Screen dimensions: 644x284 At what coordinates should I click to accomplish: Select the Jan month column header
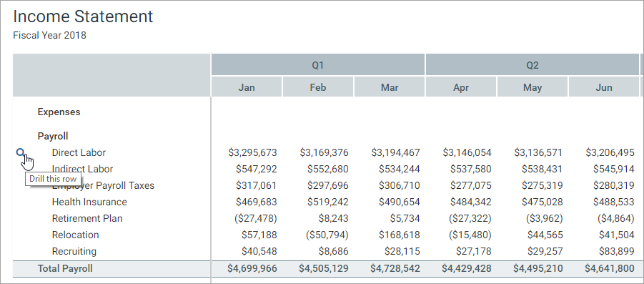pyautogui.click(x=247, y=87)
